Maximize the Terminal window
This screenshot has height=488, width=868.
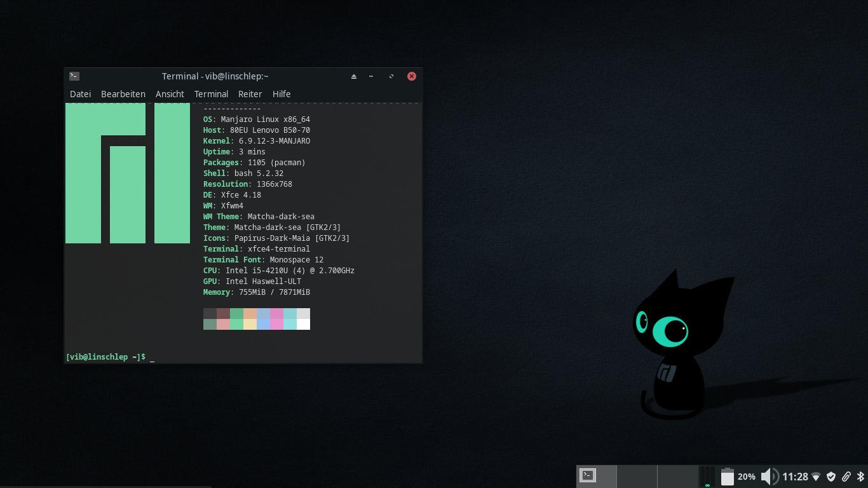click(391, 76)
